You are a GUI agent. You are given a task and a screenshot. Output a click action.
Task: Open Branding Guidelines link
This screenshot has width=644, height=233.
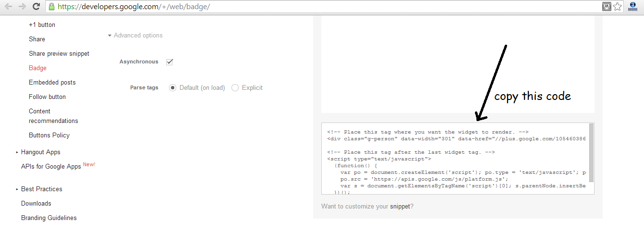[49, 218]
